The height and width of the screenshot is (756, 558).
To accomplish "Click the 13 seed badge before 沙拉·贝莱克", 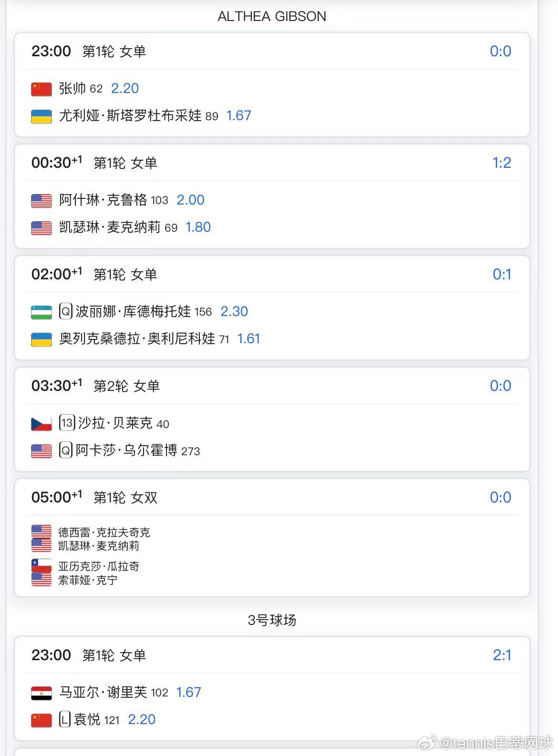I will click(x=67, y=423).
